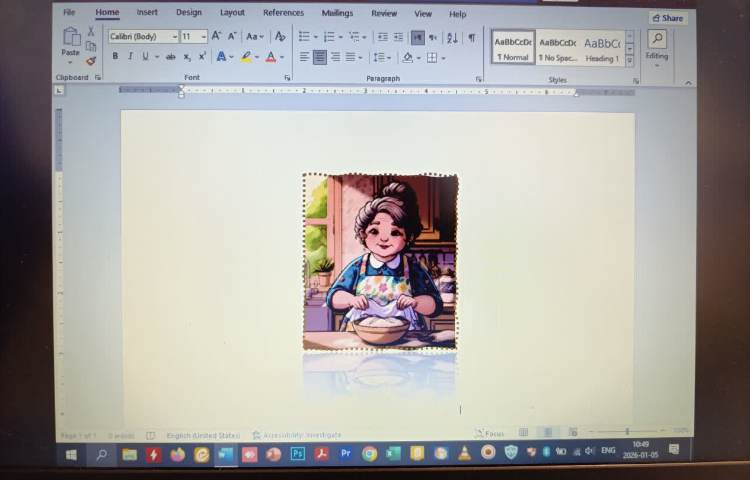This screenshot has width=750, height=480.
Task: Increase font size with Grow Font
Action: (x=216, y=37)
